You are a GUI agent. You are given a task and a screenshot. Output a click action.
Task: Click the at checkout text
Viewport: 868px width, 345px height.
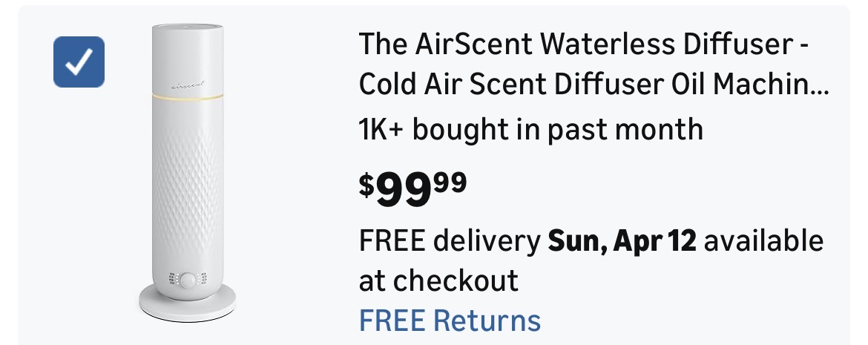tap(438, 281)
